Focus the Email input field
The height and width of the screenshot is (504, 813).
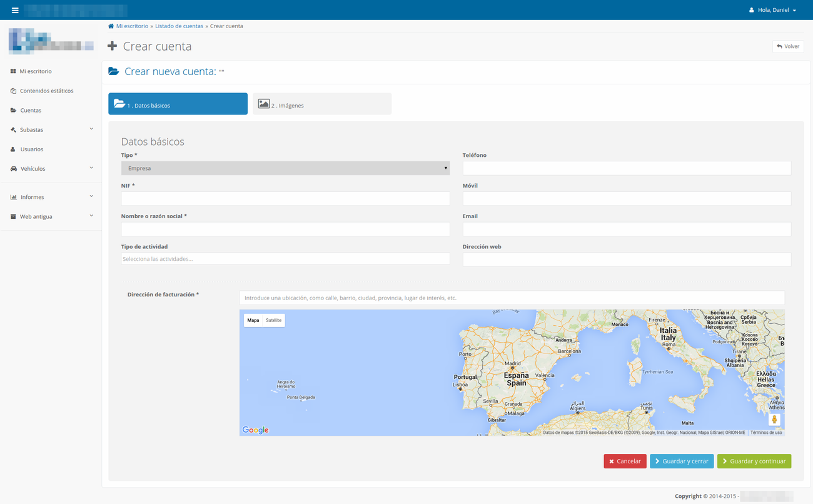[x=627, y=229]
